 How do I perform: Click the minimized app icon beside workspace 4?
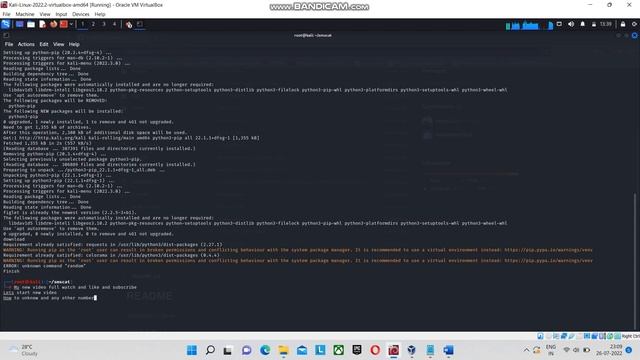(129, 24)
